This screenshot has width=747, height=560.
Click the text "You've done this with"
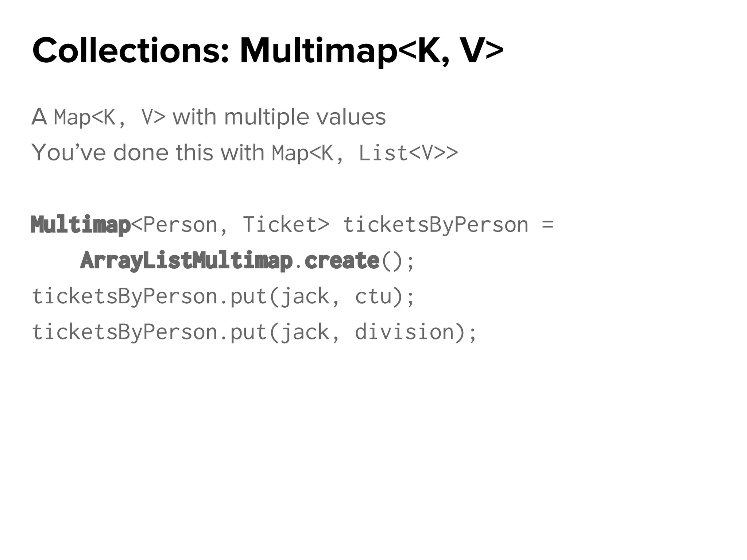pyautogui.click(x=148, y=152)
